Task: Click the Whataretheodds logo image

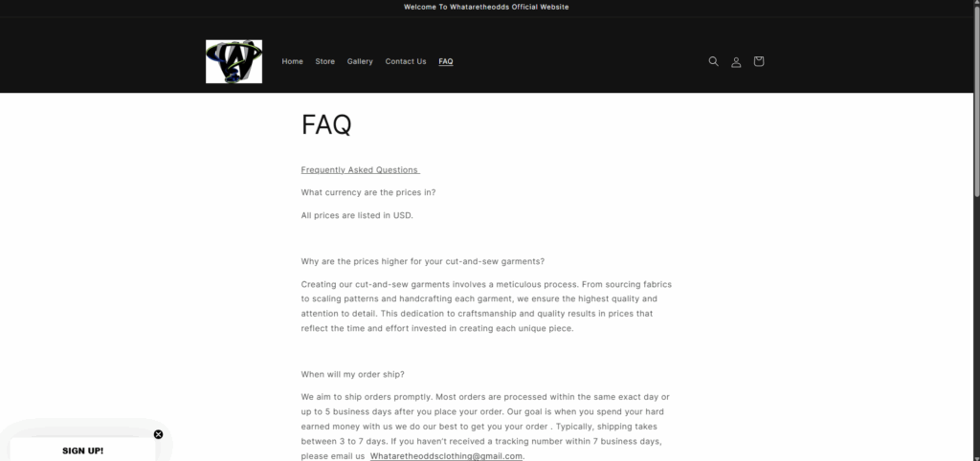Action: 234,61
